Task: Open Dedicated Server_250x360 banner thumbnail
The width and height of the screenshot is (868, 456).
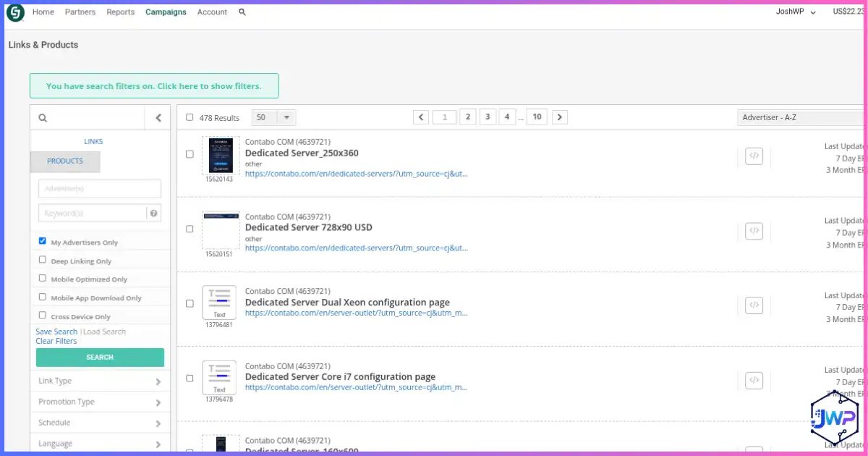Action: tap(219, 155)
